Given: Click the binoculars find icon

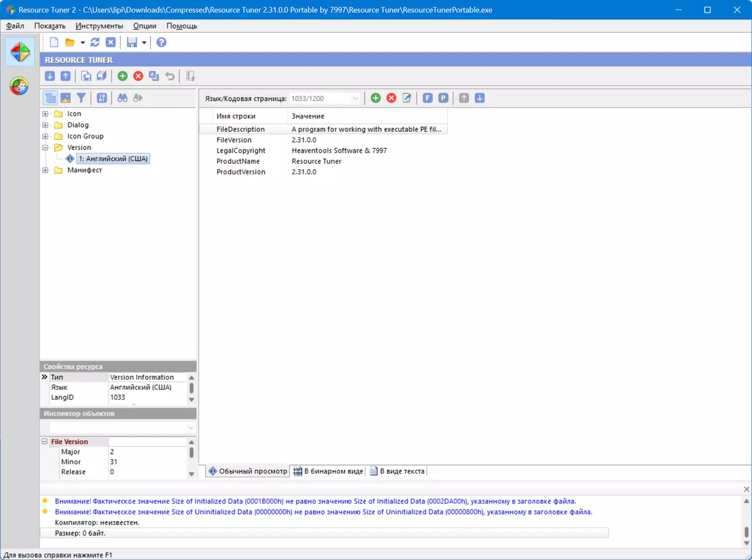Looking at the screenshot, I should pyautogui.click(x=122, y=98).
